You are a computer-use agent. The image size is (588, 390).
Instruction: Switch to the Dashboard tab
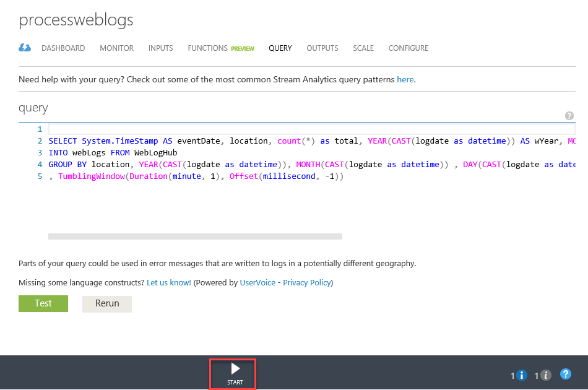tap(63, 48)
